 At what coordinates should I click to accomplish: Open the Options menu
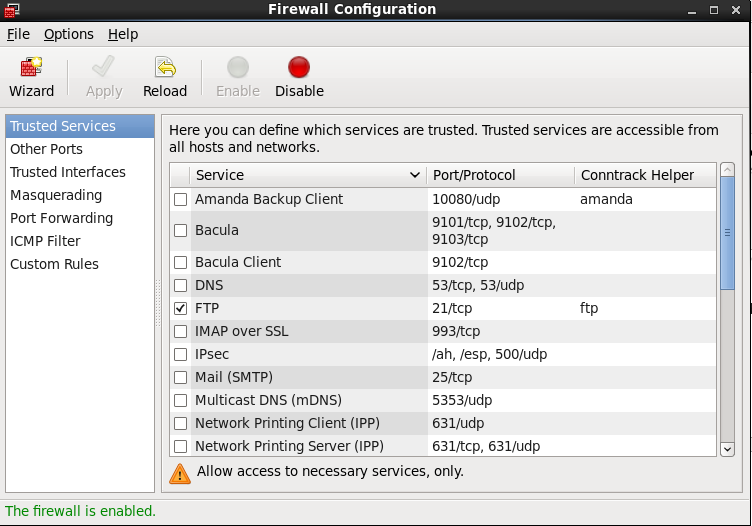(69, 35)
